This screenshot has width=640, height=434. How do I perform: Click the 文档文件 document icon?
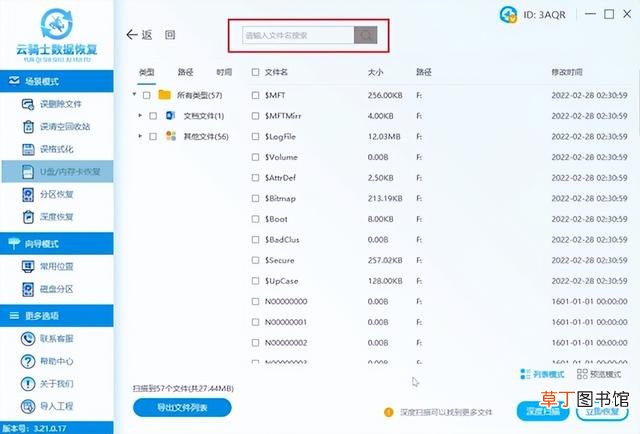pyautogui.click(x=171, y=116)
